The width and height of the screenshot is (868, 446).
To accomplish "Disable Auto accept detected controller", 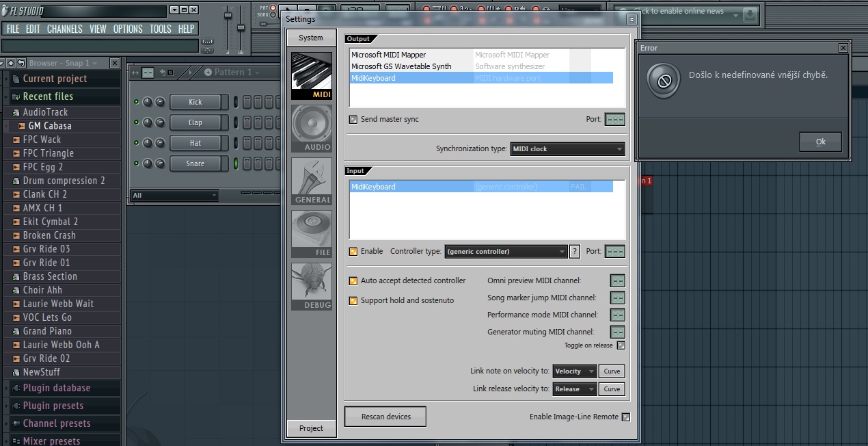I will click(353, 281).
